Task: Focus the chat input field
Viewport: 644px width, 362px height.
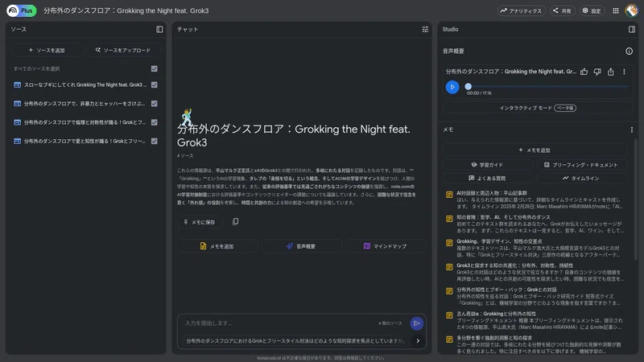Action: pos(279,323)
